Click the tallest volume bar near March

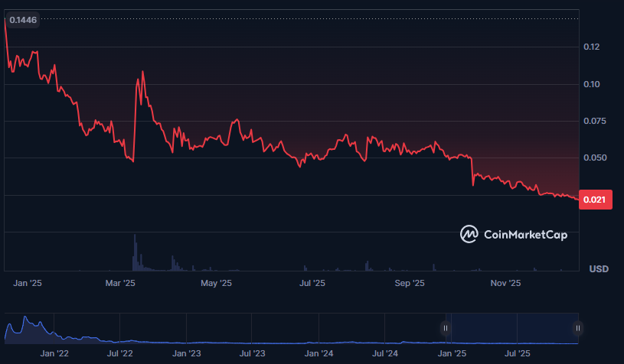[x=135, y=252]
